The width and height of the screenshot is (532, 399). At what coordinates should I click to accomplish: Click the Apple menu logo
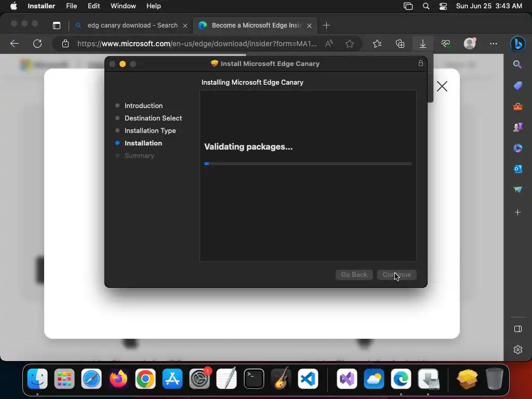point(14,6)
